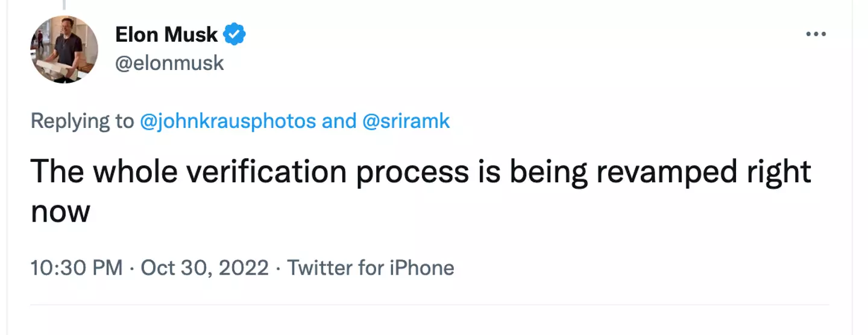Click the thread connector line above avatar
Screen dimensions: 868x335
point(63,4)
